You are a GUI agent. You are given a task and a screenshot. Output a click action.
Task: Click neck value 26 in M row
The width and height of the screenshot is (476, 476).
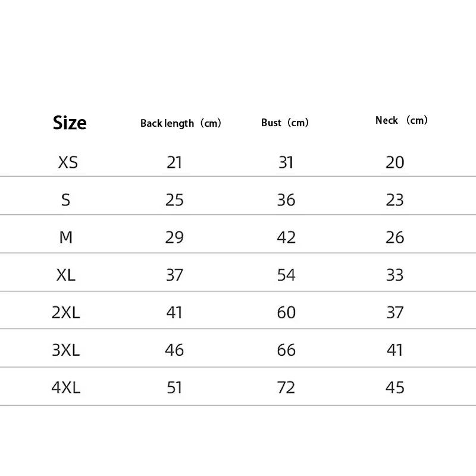pos(395,237)
